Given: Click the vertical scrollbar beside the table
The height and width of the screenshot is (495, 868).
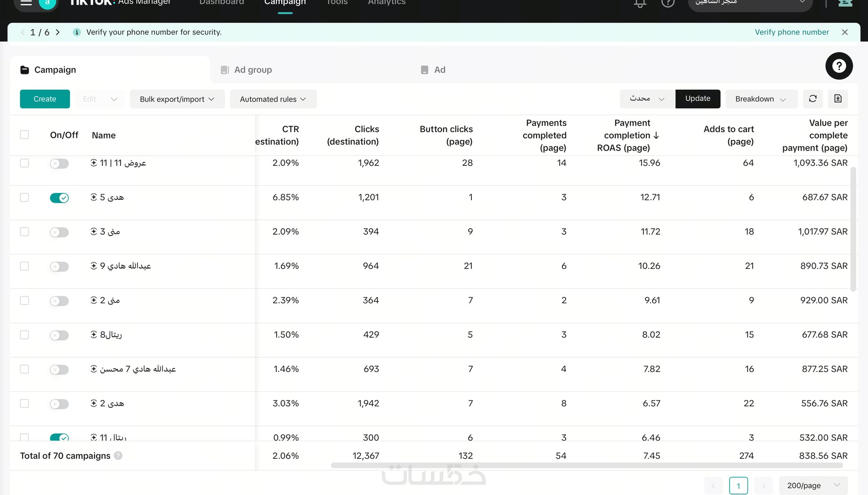Looking at the screenshot, I should click(x=853, y=229).
